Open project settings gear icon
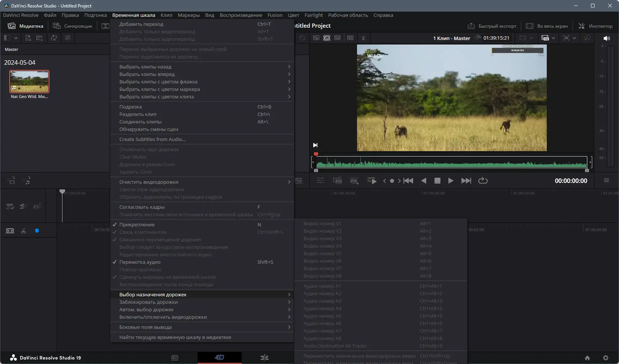Viewport: 619px width, 364px height. point(606,358)
